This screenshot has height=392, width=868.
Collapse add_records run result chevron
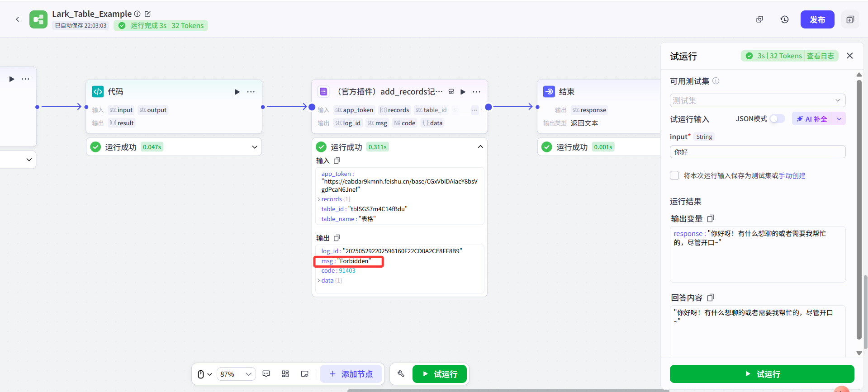pos(480,147)
